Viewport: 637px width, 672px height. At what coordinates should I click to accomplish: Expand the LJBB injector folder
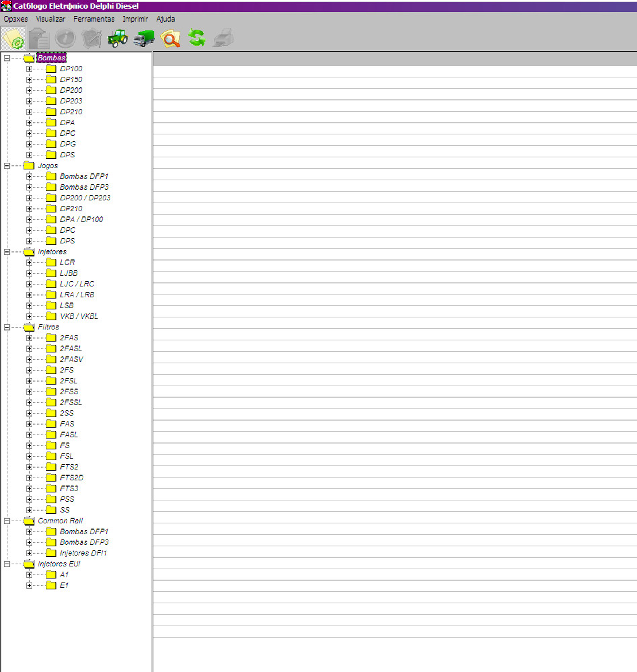coord(29,273)
